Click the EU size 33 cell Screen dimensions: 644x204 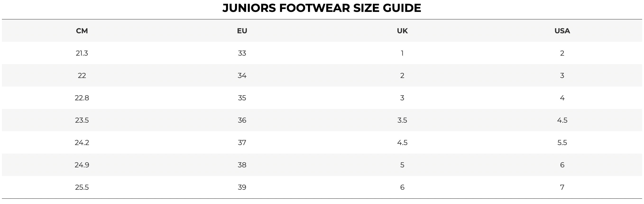click(242, 53)
